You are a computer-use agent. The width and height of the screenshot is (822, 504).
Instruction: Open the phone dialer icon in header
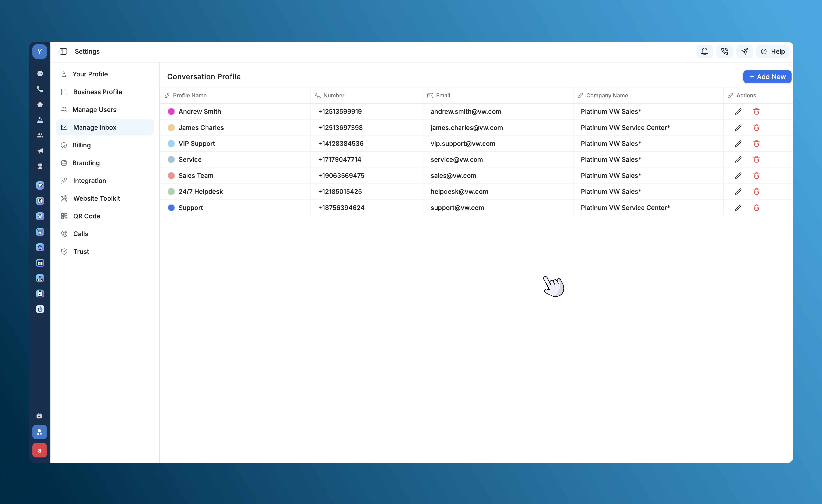click(x=724, y=51)
